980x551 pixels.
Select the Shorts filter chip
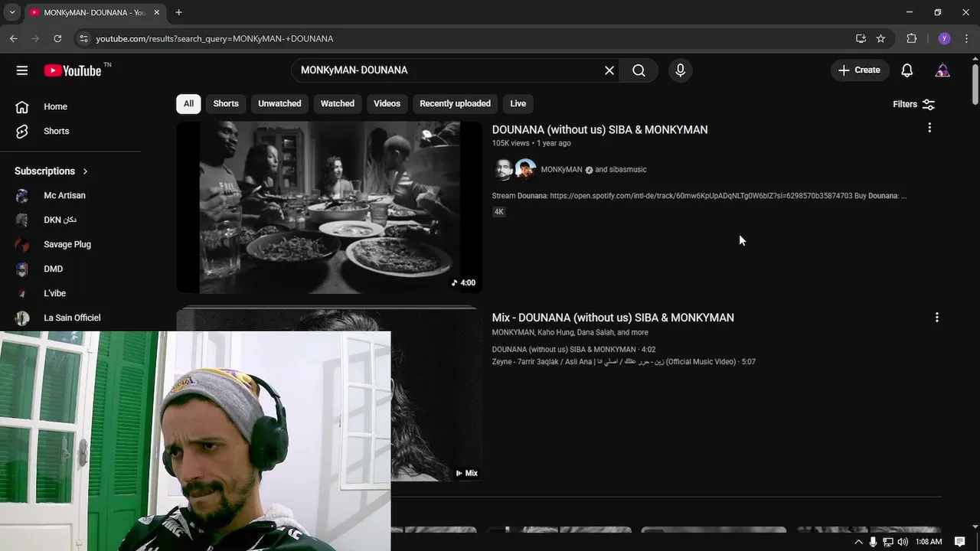pyautogui.click(x=226, y=103)
